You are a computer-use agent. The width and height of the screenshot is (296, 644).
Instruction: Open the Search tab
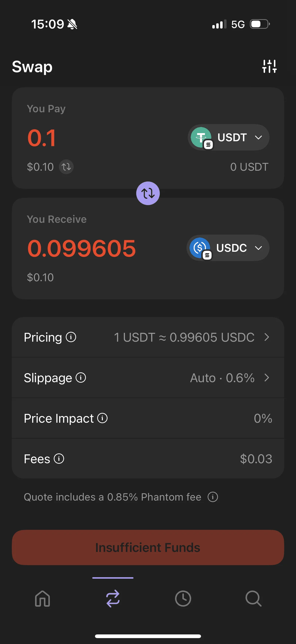254,599
